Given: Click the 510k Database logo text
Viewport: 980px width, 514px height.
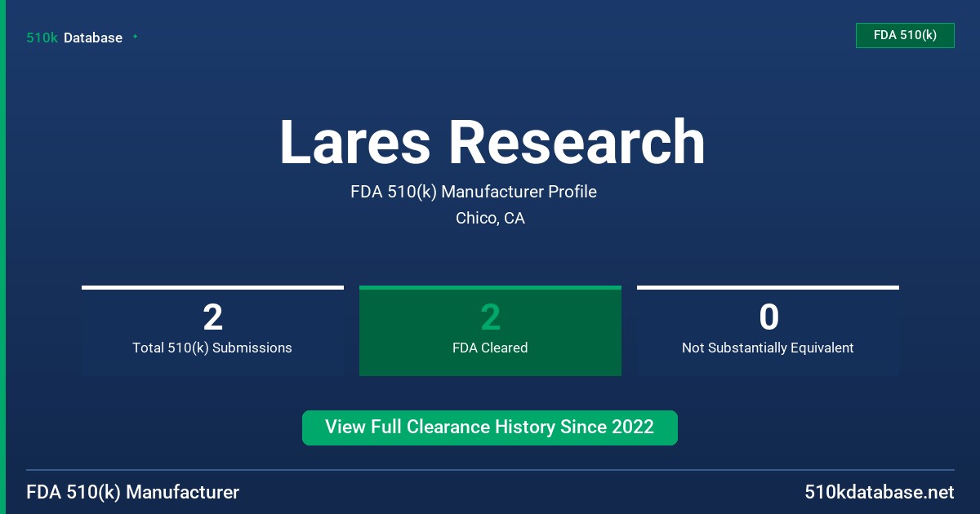Looking at the screenshot, I should (74, 38).
